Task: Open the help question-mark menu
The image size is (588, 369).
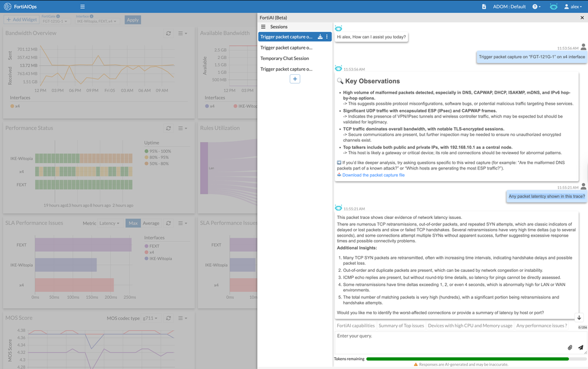Action: [536, 6]
